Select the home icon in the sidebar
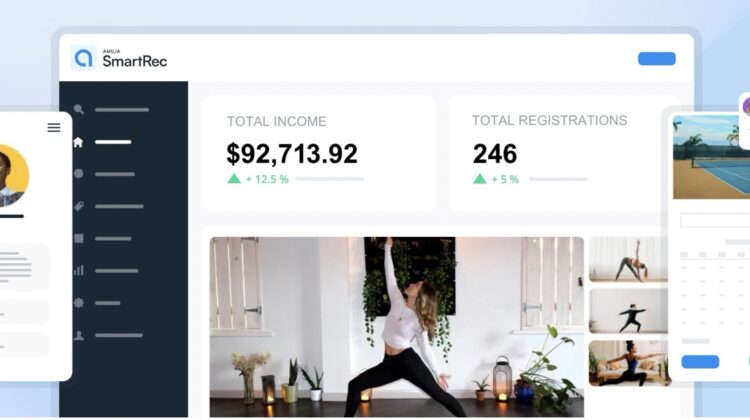 pyautogui.click(x=78, y=142)
